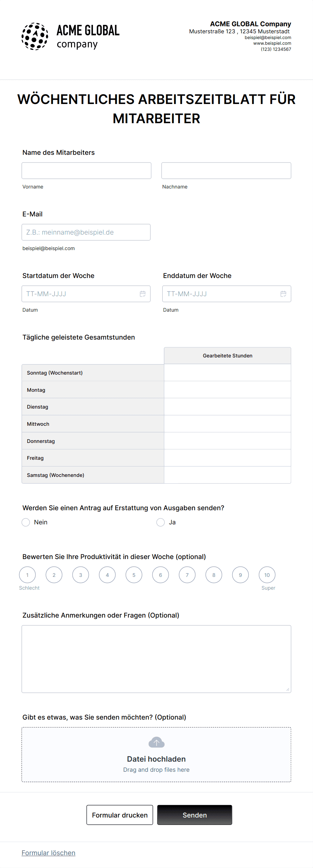Choose productivity rating 5
This screenshot has height=868, width=313.
tap(134, 575)
